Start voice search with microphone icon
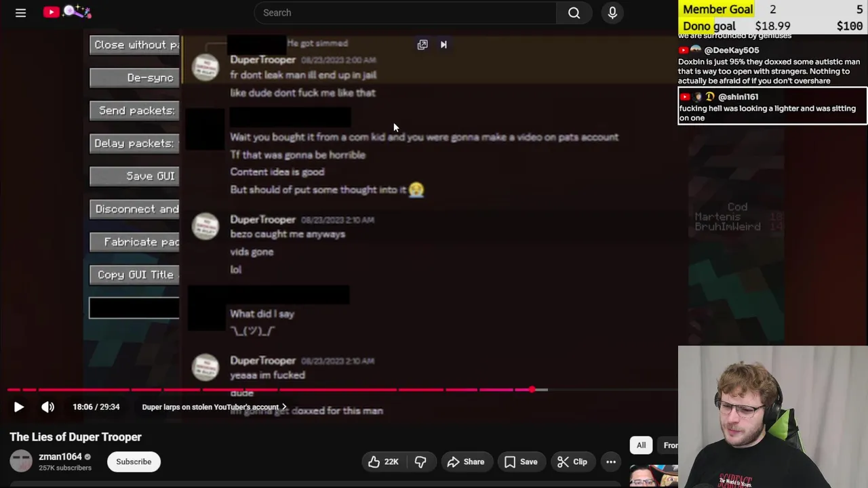 click(x=612, y=12)
